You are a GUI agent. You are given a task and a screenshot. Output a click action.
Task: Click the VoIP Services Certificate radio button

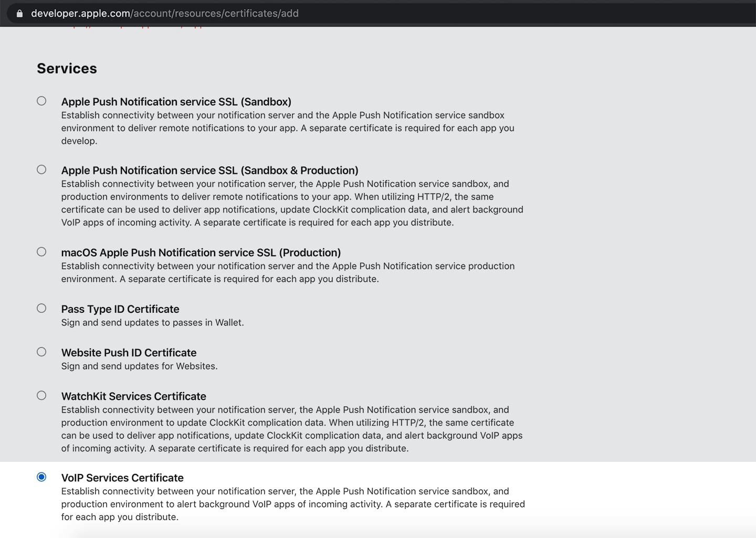click(x=41, y=477)
